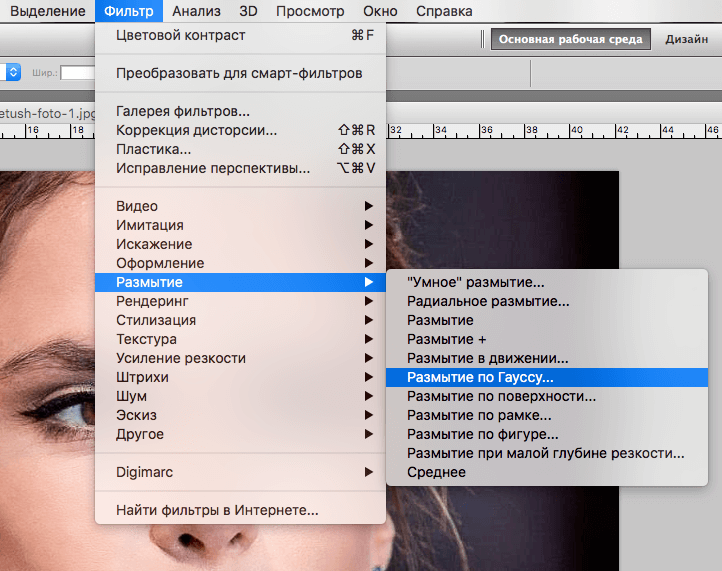The image size is (722, 571).
Task: Open Галерея фильтров
Action: (x=240, y=111)
